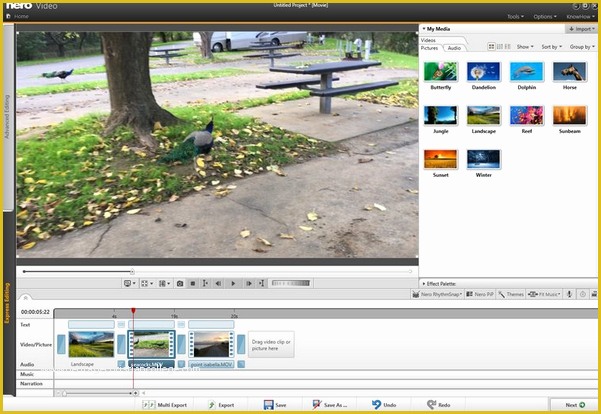This screenshot has height=414, width=601.
Task: Switch to the Audio tab
Action: (x=454, y=48)
